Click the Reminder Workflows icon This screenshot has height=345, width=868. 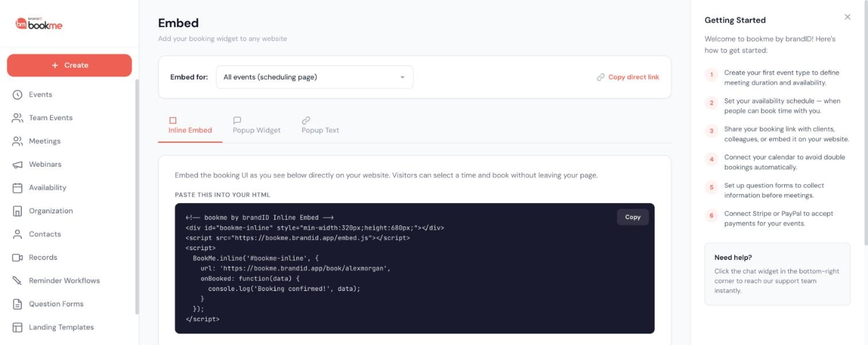(x=17, y=281)
